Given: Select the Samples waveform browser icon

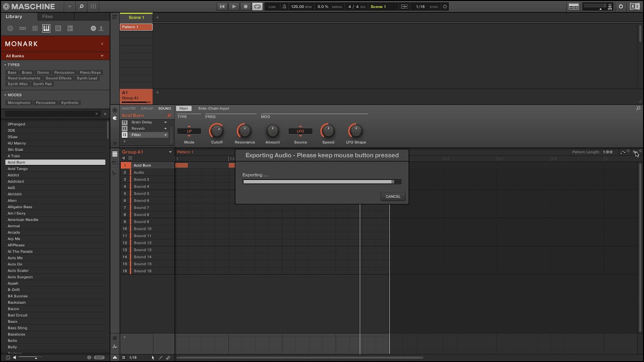Looking at the screenshot, I should [x=70, y=29].
